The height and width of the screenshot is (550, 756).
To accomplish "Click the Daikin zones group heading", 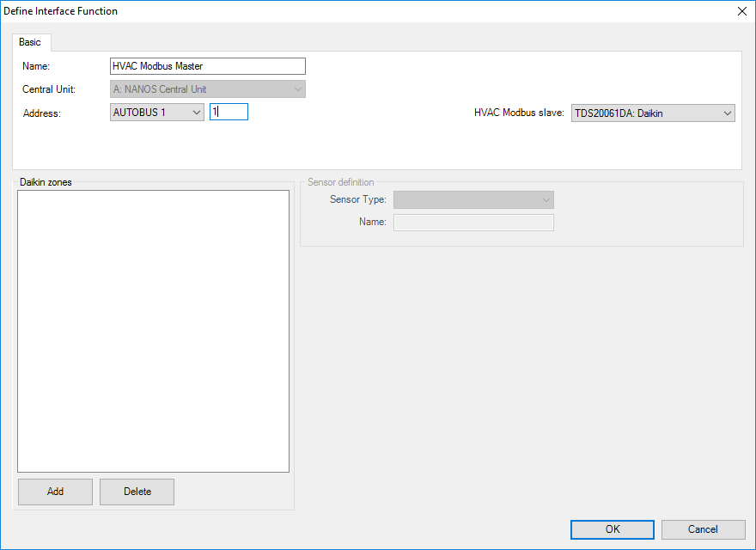I will tap(46, 183).
